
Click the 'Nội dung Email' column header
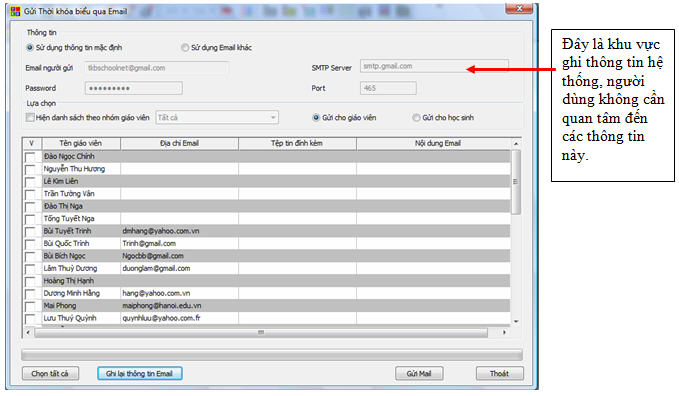click(x=433, y=143)
